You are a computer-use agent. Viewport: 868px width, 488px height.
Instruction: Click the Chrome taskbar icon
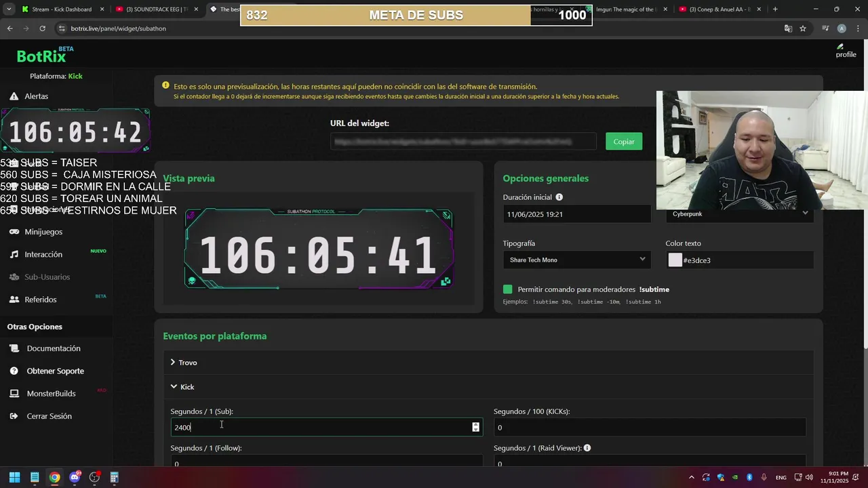point(54,477)
